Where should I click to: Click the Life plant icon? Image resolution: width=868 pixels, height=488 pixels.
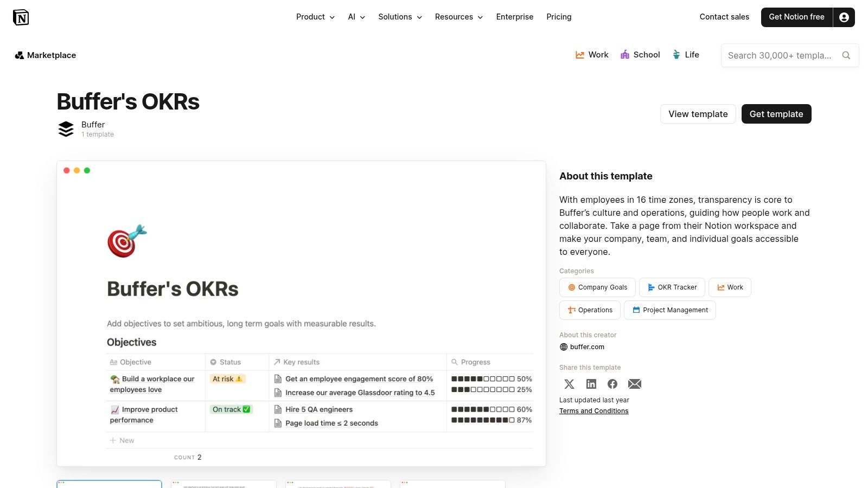point(676,55)
